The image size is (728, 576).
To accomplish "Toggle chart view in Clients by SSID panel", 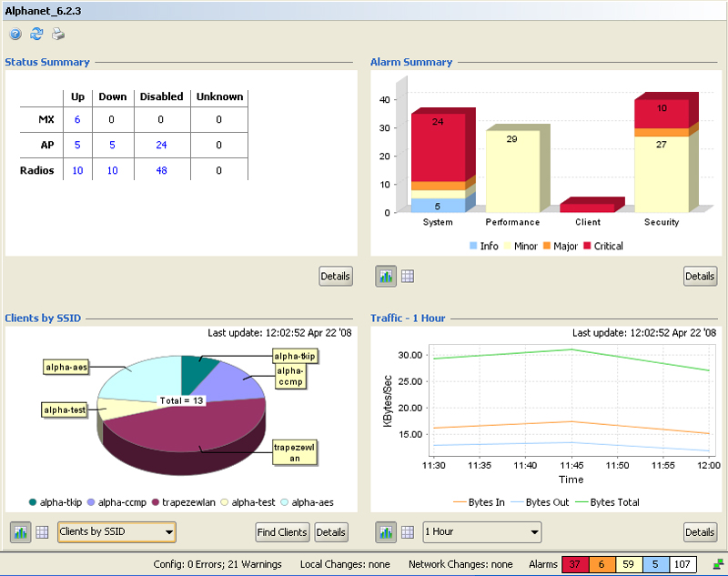I will point(20,532).
